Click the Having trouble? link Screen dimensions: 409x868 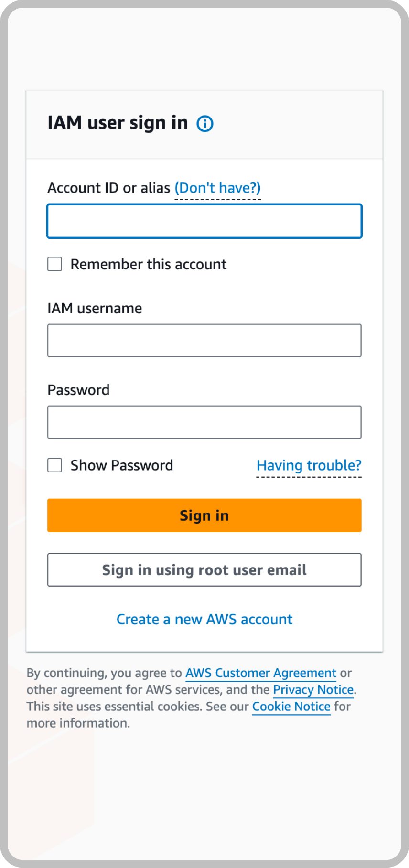(x=309, y=465)
